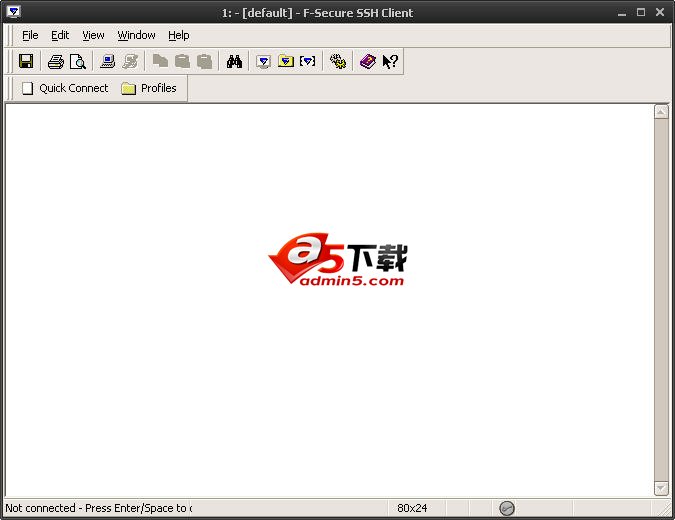675x520 pixels.
Task: Click the greyed-out Disconnect icon
Action: point(130,61)
